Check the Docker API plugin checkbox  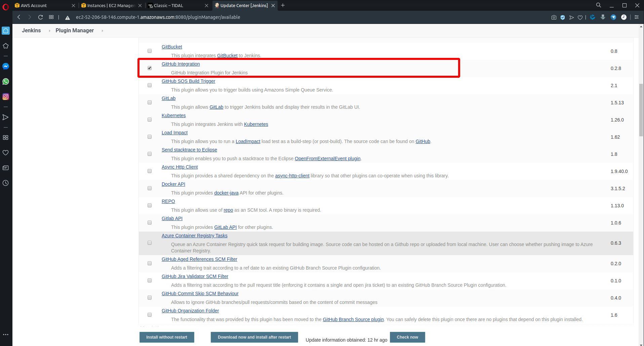pos(150,188)
